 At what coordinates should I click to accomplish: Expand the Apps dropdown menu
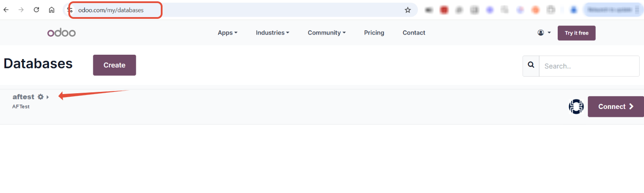click(x=227, y=33)
